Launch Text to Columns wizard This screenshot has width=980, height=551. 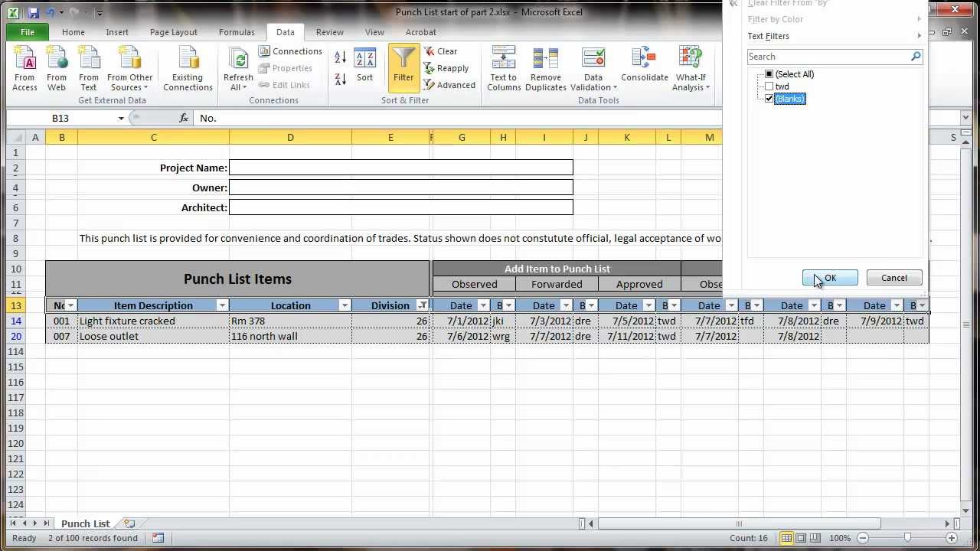tap(504, 69)
